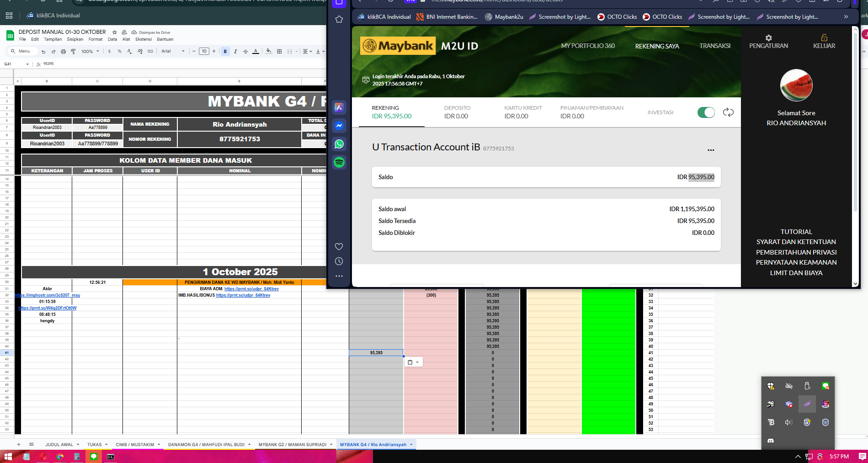Increase the font size with plus button

click(213, 51)
